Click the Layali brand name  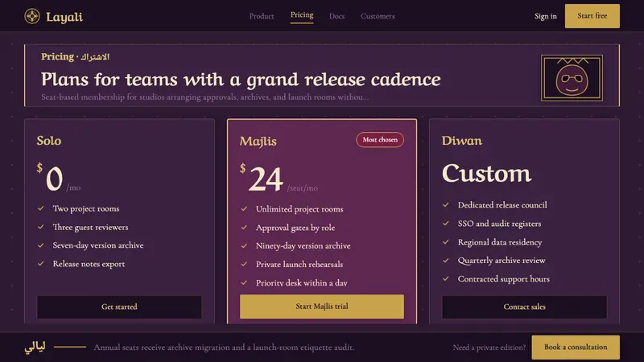click(x=64, y=17)
